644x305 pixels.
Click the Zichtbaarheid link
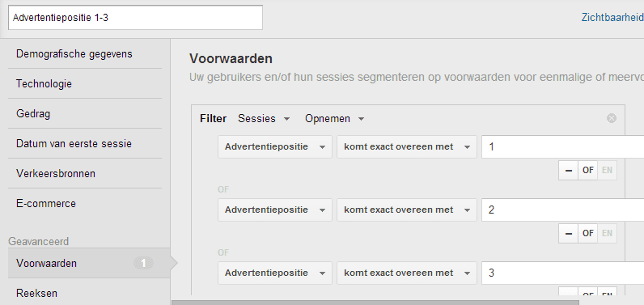point(612,18)
